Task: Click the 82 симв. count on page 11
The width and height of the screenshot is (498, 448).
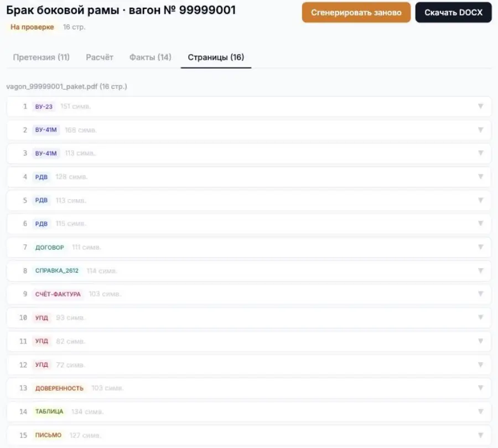Action: click(x=70, y=341)
